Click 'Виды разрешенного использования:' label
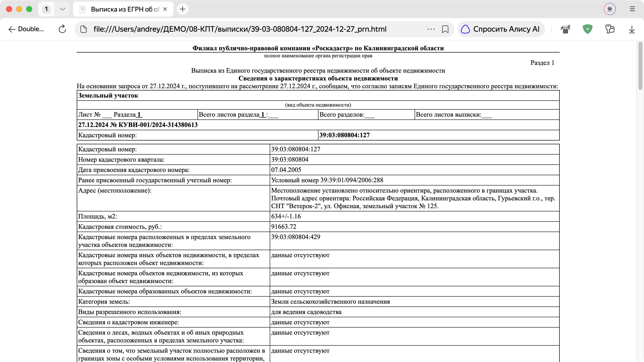644x362 pixels. tap(130, 312)
